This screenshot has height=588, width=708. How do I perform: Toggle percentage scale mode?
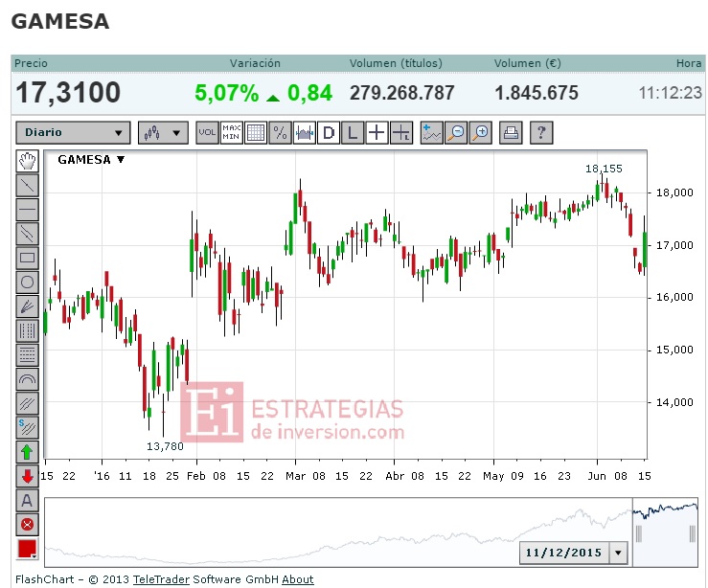coord(280,133)
